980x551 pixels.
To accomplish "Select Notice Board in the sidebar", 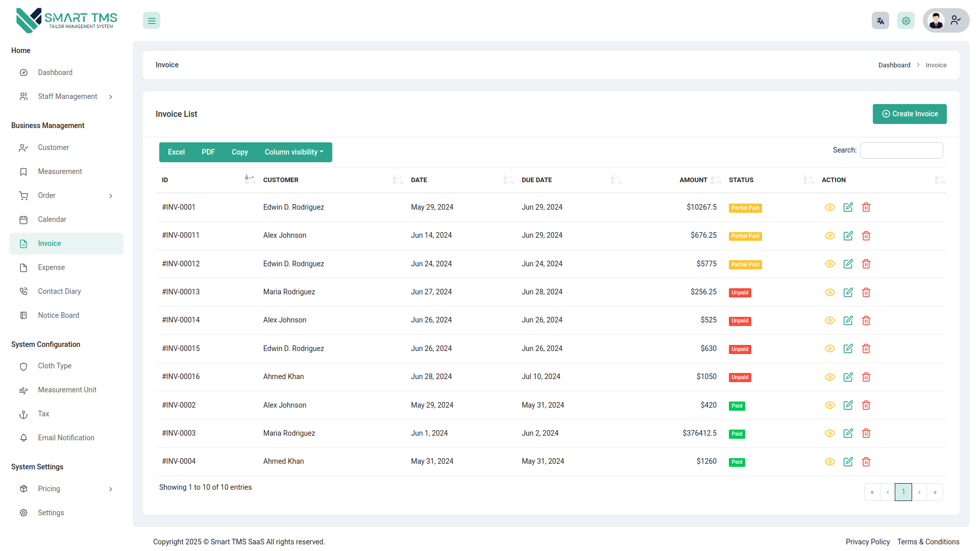I will (58, 315).
